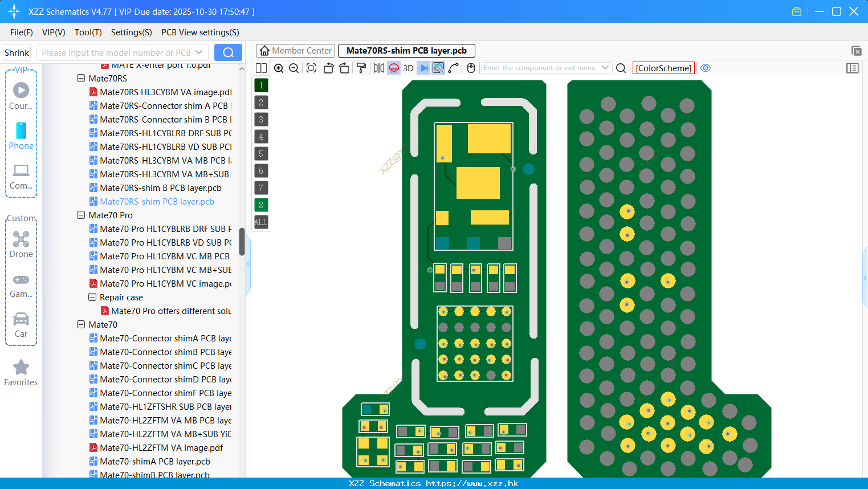Show PCB layer 8
Image resolution: width=868 pixels, height=489 pixels.
pyautogui.click(x=261, y=205)
